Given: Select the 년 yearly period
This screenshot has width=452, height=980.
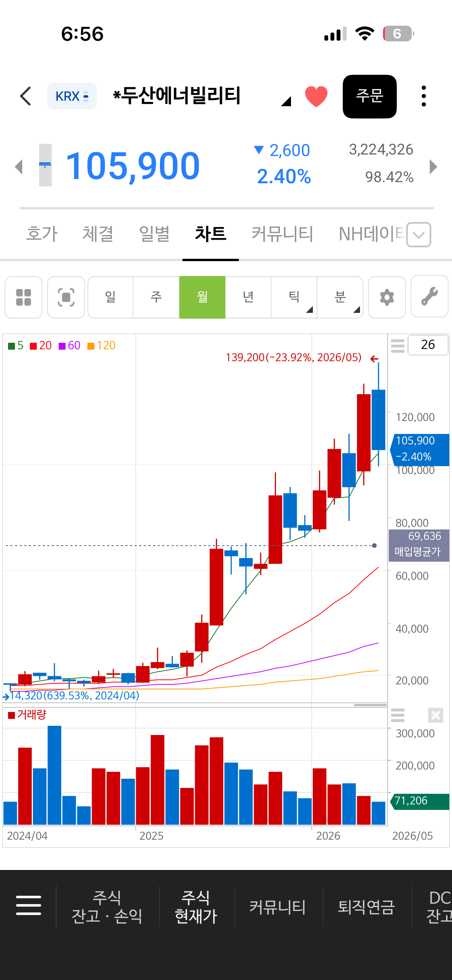Looking at the screenshot, I should click(248, 297).
